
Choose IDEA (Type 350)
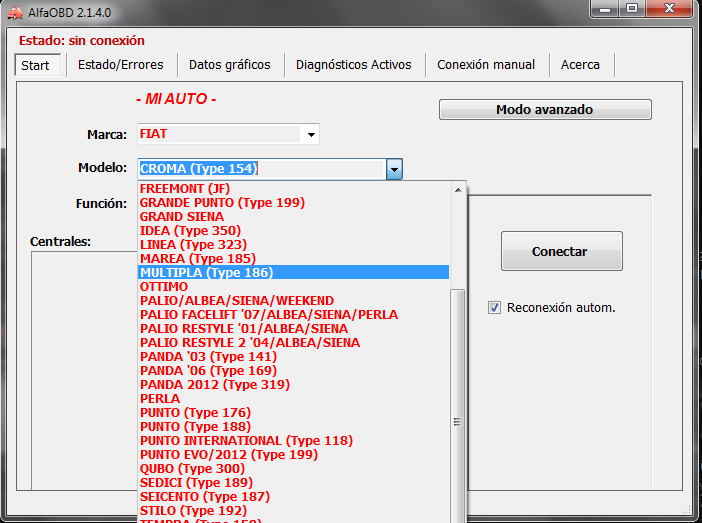293,231
